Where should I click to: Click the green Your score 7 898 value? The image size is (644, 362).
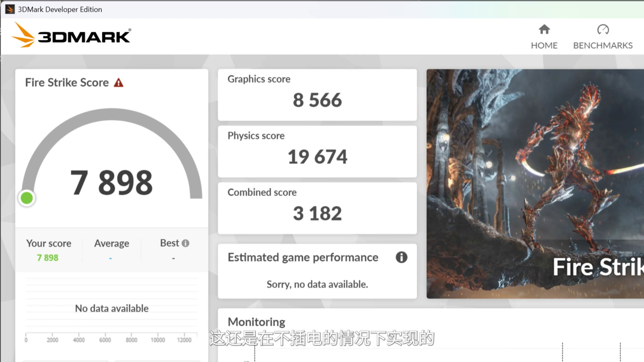(47, 258)
